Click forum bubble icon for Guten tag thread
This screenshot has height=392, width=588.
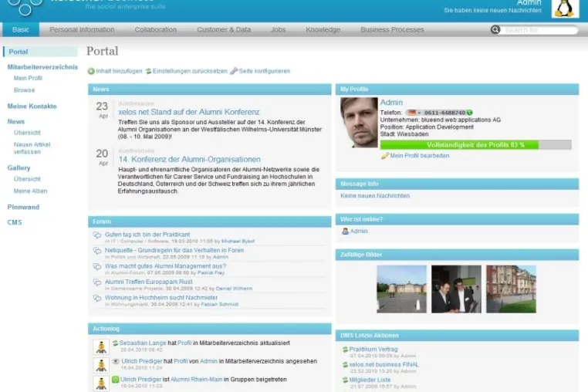tap(97, 235)
